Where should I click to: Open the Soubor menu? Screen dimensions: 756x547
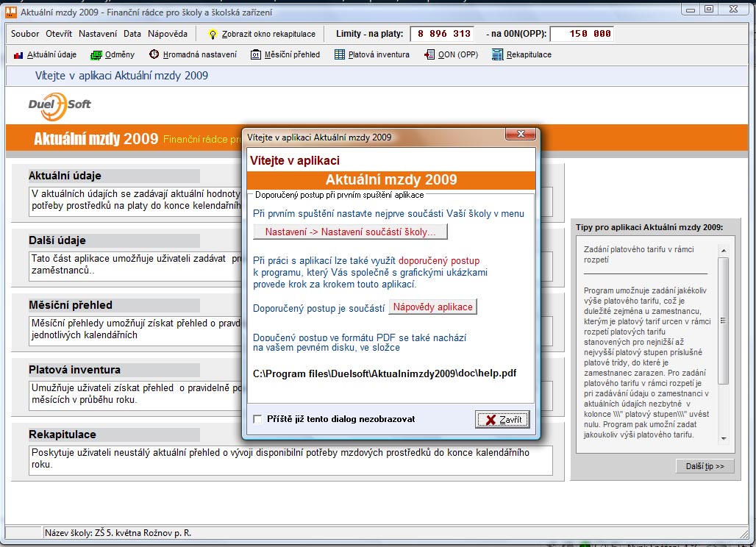25,34
